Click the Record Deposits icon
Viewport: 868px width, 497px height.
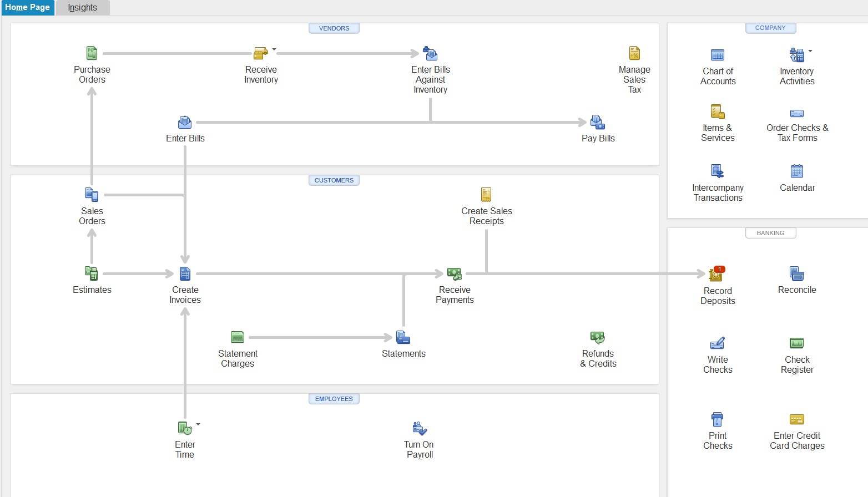point(717,273)
